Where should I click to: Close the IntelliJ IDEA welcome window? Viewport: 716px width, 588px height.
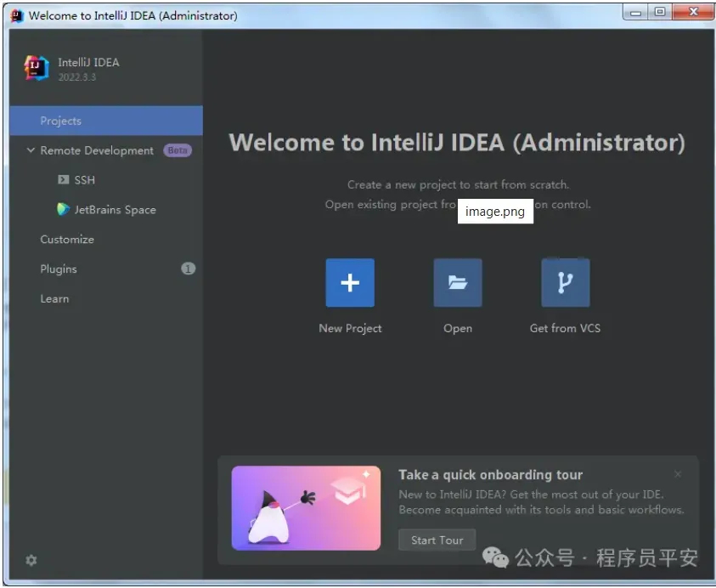point(693,13)
